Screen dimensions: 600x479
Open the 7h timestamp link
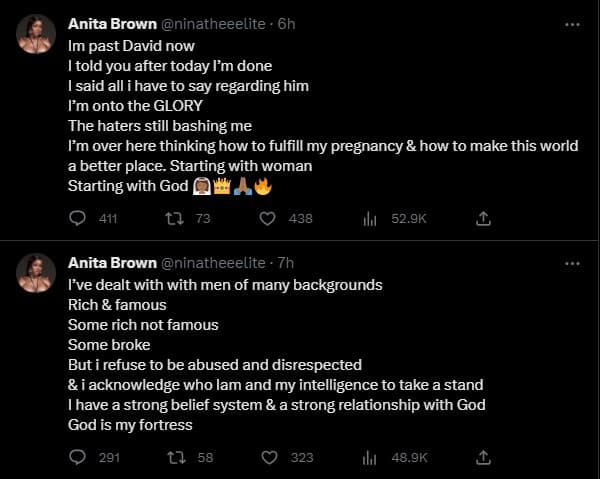pyautogui.click(x=286, y=263)
